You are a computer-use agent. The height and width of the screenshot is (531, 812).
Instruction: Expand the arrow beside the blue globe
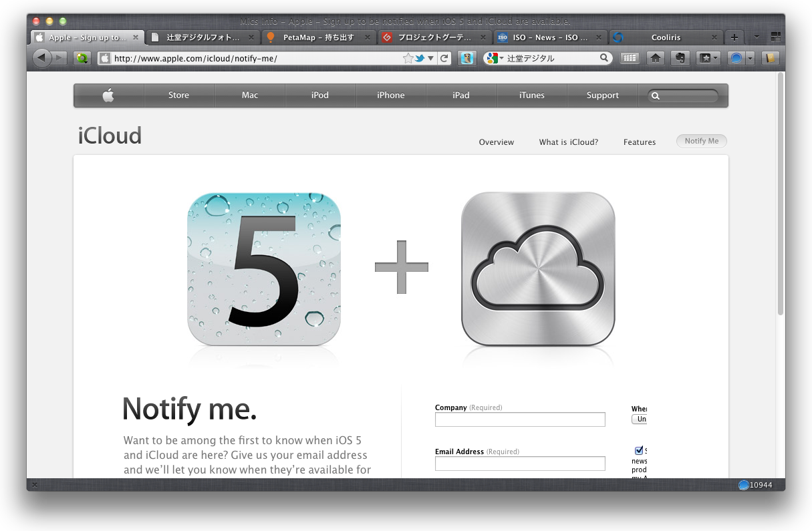(750, 58)
